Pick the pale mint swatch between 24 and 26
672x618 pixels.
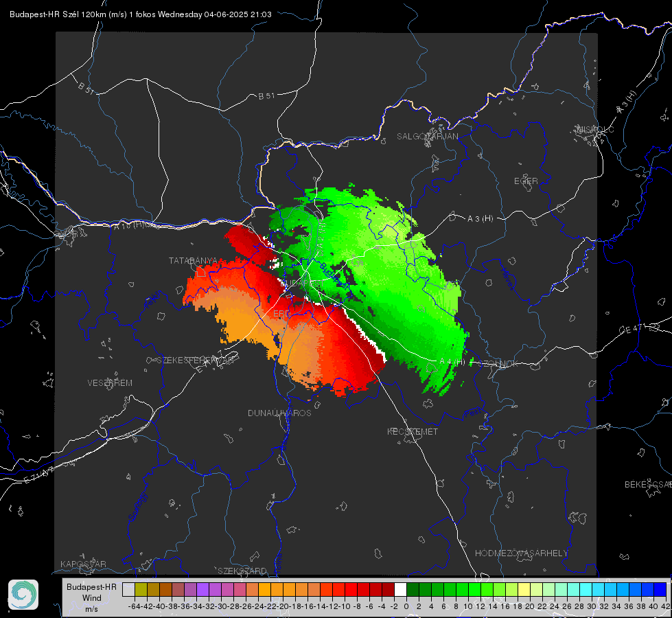(561, 589)
